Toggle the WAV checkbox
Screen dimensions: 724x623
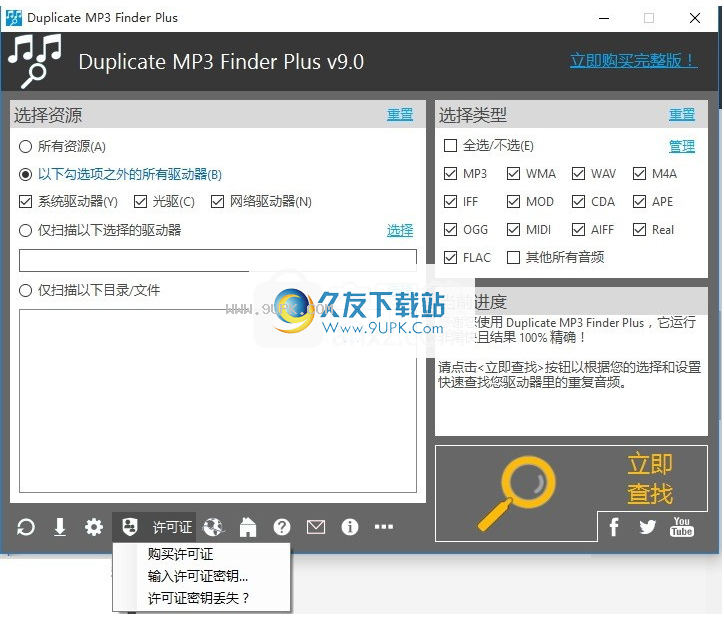point(579,174)
